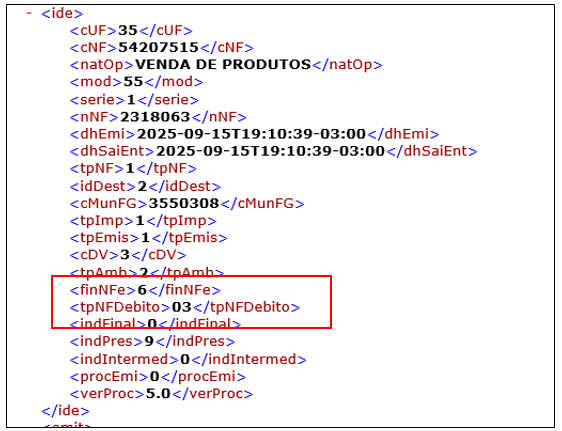Click the dhEmi timestamp value
Screen dimensions: 562x431
pos(251,134)
